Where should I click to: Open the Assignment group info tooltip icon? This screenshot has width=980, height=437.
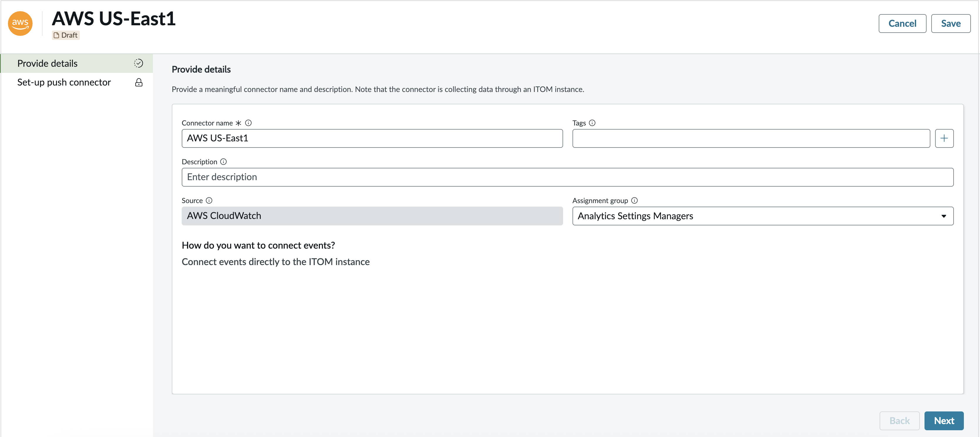pyautogui.click(x=634, y=201)
